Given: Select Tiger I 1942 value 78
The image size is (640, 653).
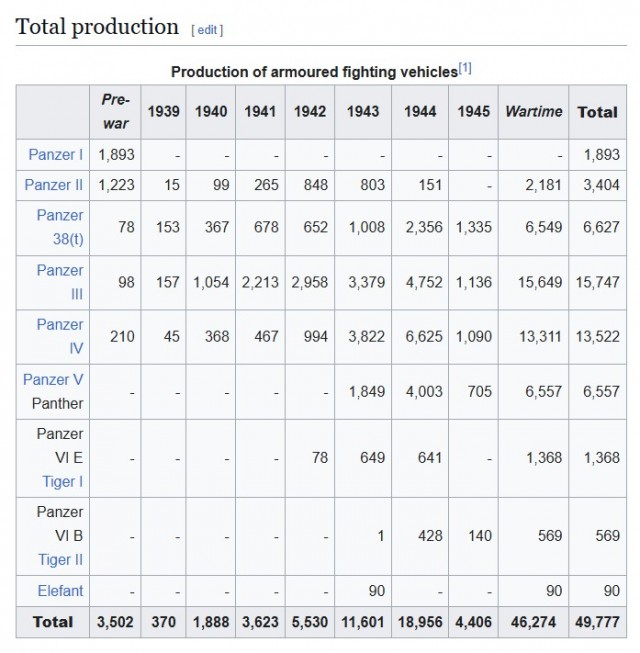Looking at the screenshot, I should [320, 458].
